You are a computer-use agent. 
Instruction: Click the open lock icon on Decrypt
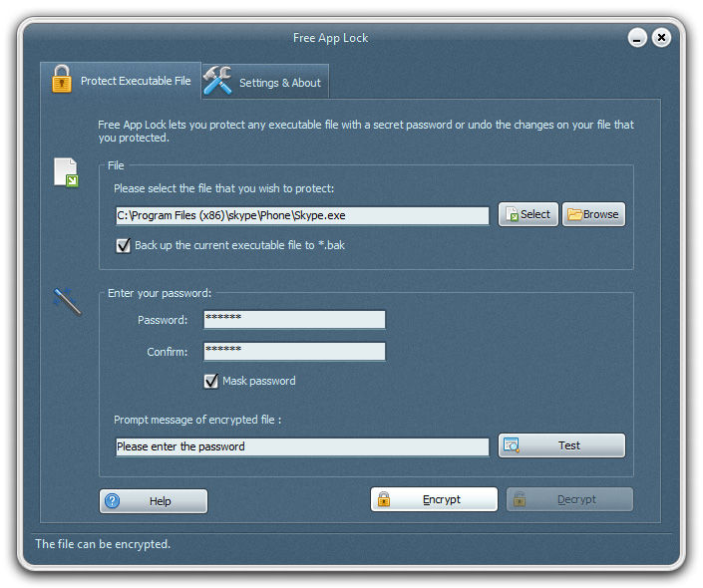point(520,499)
